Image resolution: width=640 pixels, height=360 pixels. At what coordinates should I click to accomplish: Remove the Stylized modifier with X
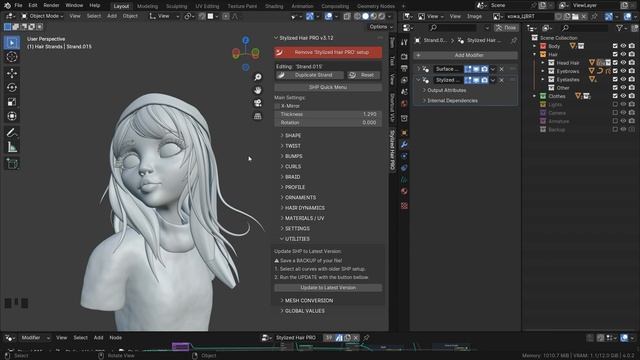(x=502, y=80)
